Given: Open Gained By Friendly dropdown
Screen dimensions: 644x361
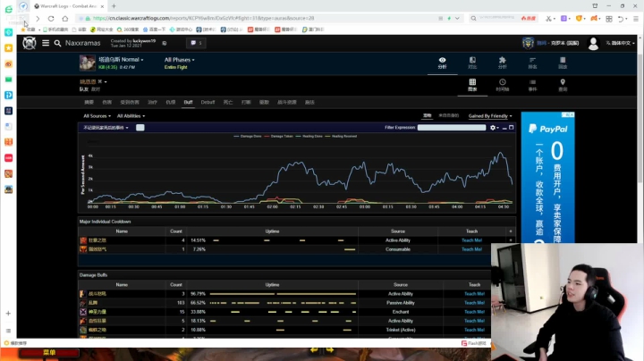Looking at the screenshot, I should (x=490, y=116).
